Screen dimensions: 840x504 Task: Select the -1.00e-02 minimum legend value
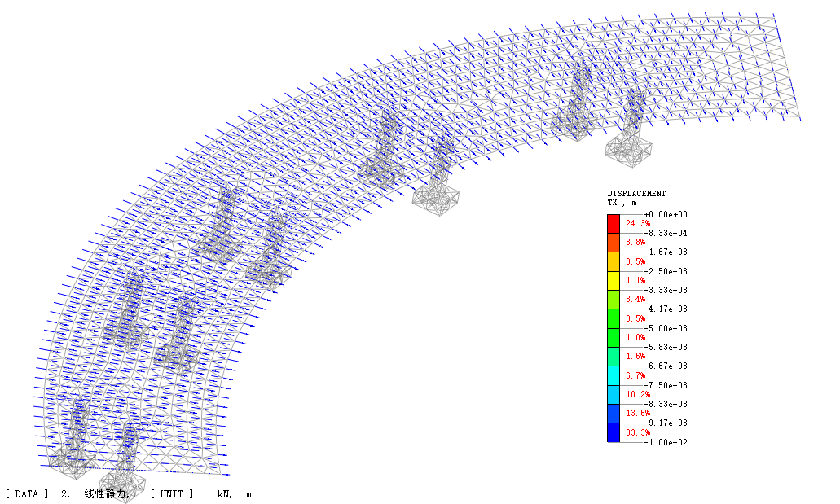click(665, 442)
